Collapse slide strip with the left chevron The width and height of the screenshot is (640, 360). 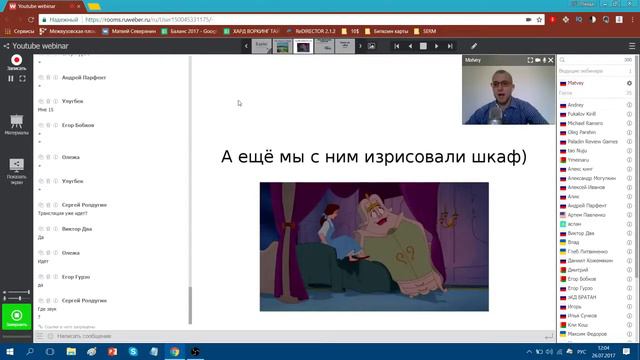point(246,46)
